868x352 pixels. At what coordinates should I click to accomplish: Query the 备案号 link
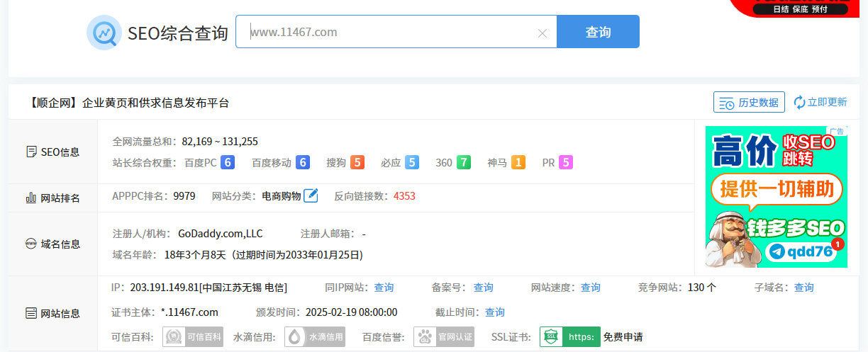pyautogui.click(x=483, y=288)
